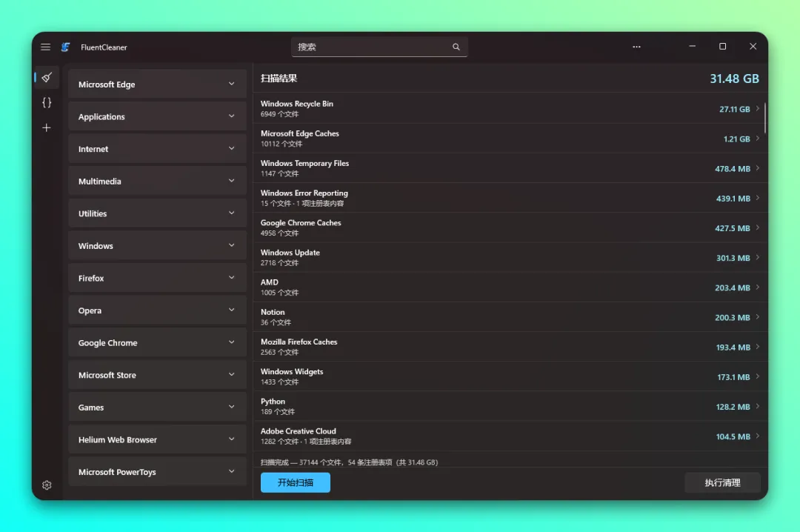Open Windows Update result chevron
Screen dimensions: 800x532
tap(758, 257)
